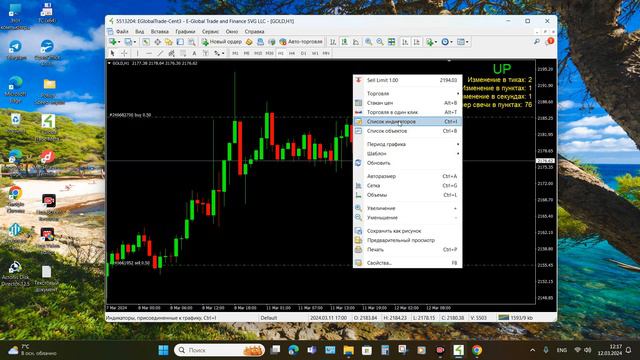This screenshot has width=640, height=360.
Task: Choose Сохранить как рисунок
Action: 407,231
